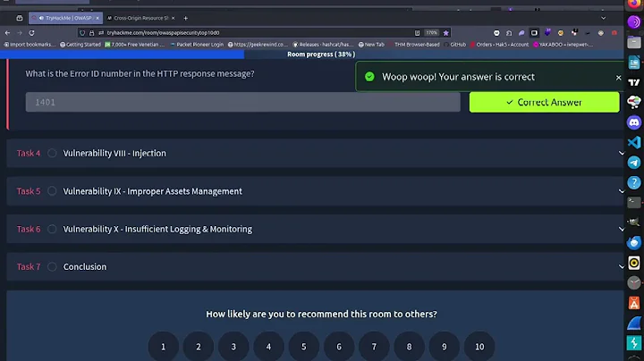The width and height of the screenshot is (644, 361).
Task: Toggle Task 6 completion circle
Action: tap(52, 229)
